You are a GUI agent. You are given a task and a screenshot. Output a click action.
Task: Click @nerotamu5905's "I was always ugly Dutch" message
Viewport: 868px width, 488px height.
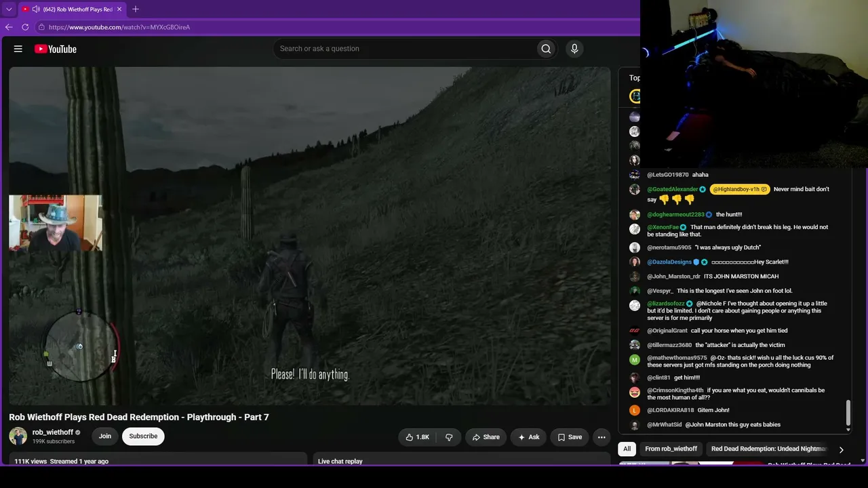pos(728,247)
